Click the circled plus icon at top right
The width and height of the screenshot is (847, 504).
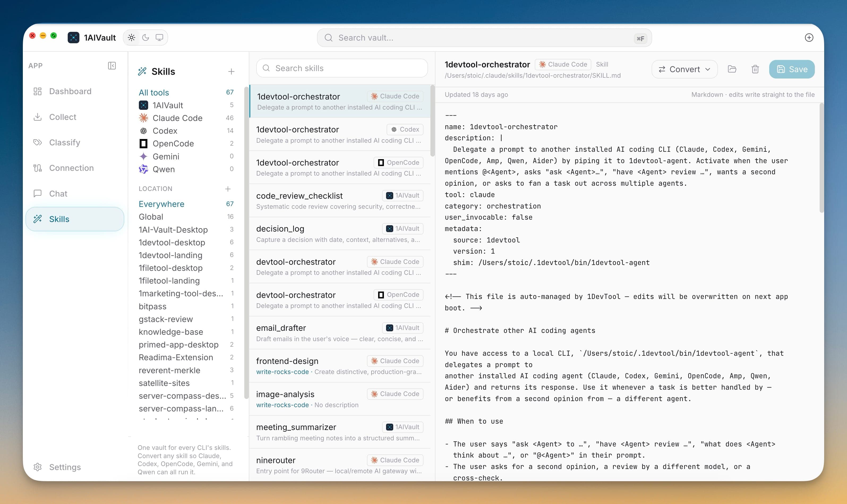pyautogui.click(x=809, y=37)
